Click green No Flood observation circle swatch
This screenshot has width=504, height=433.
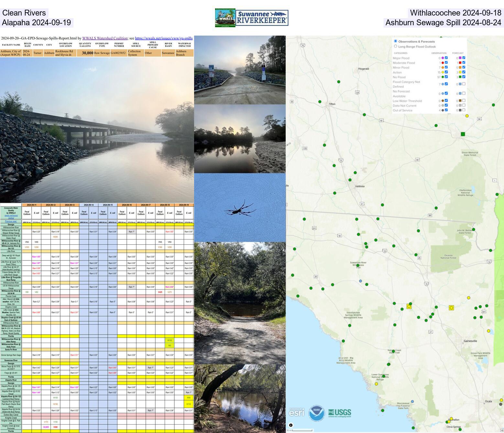(443, 77)
